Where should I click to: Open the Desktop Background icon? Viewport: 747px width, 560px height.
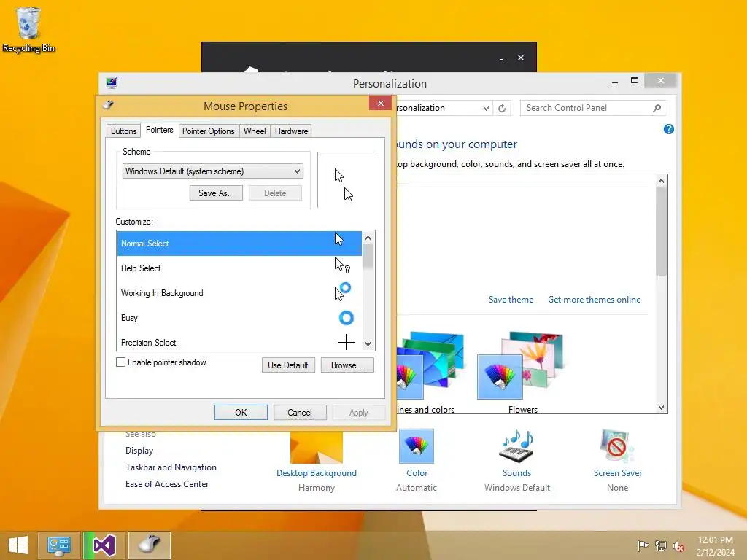(x=317, y=447)
